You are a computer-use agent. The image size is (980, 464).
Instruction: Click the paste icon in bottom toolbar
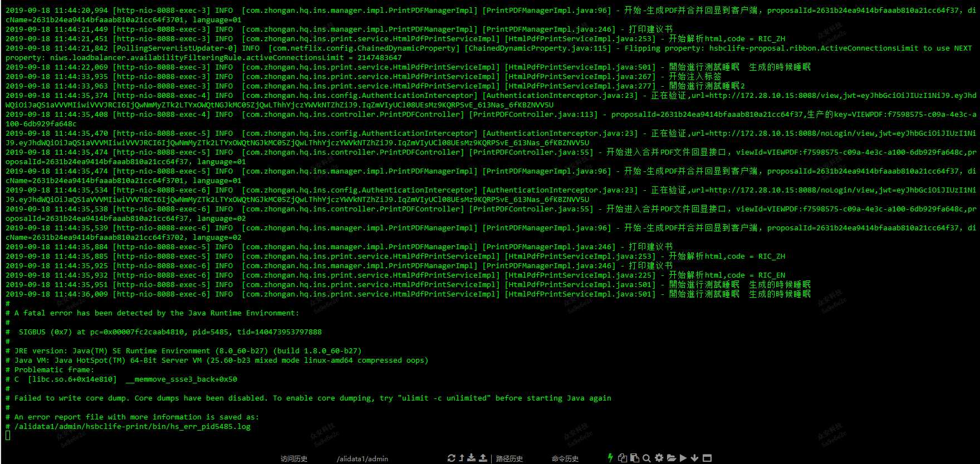(634, 458)
